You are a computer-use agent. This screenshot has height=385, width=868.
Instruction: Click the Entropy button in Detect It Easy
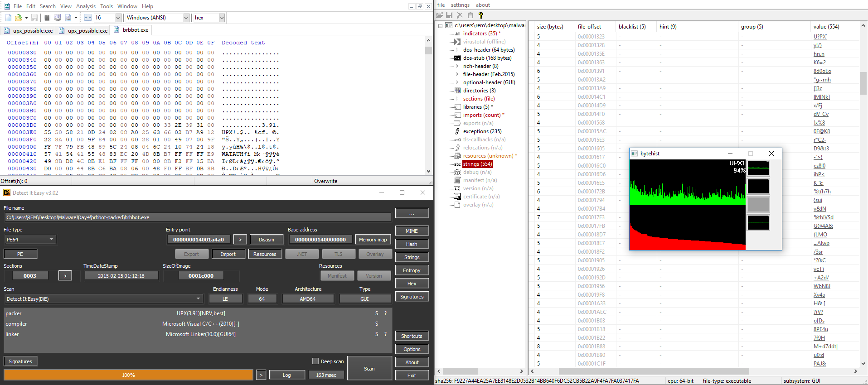coord(412,270)
